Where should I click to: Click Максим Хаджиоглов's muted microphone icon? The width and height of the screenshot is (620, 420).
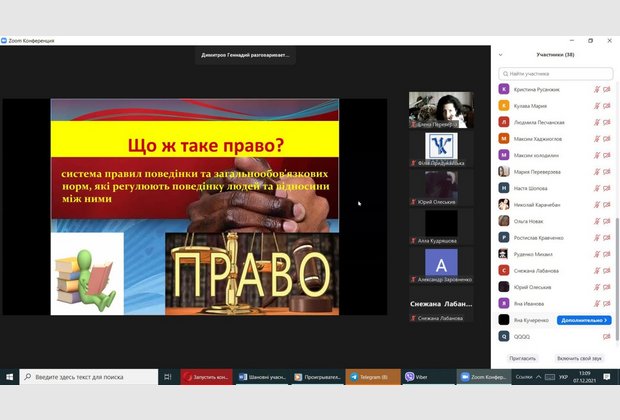[597, 139]
